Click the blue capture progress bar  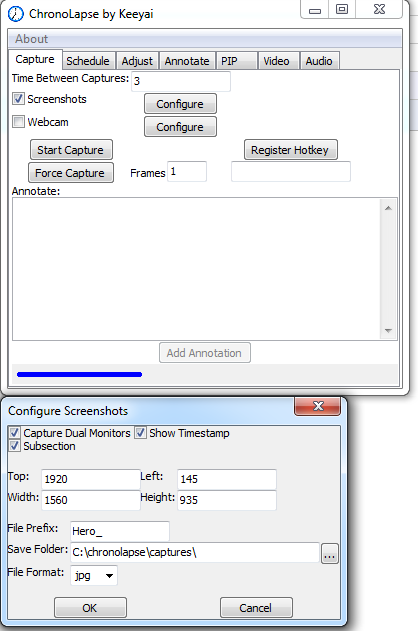(x=79, y=374)
